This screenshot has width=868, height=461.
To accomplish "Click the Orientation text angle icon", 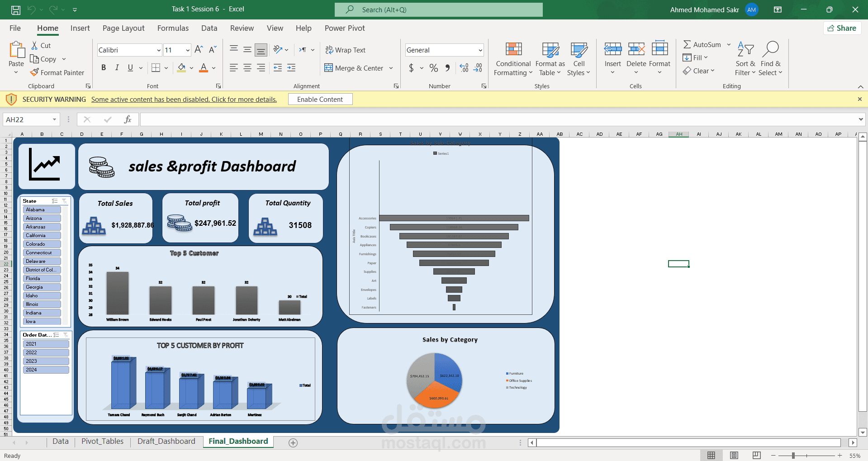I will [278, 50].
